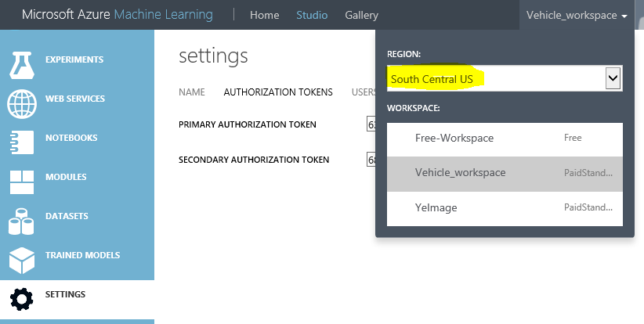
Task: Open the Region dropdown arrow
Action: [x=613, y=78]
